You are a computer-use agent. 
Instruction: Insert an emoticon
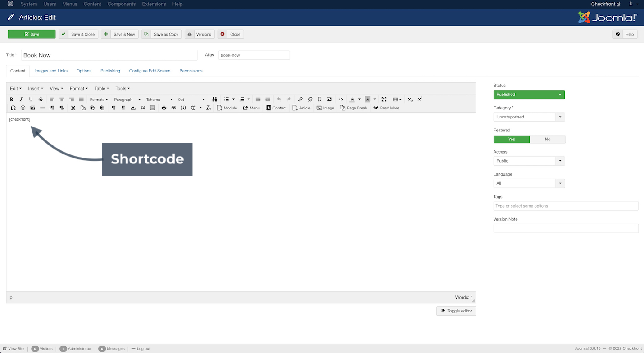[x=23, y=108]
